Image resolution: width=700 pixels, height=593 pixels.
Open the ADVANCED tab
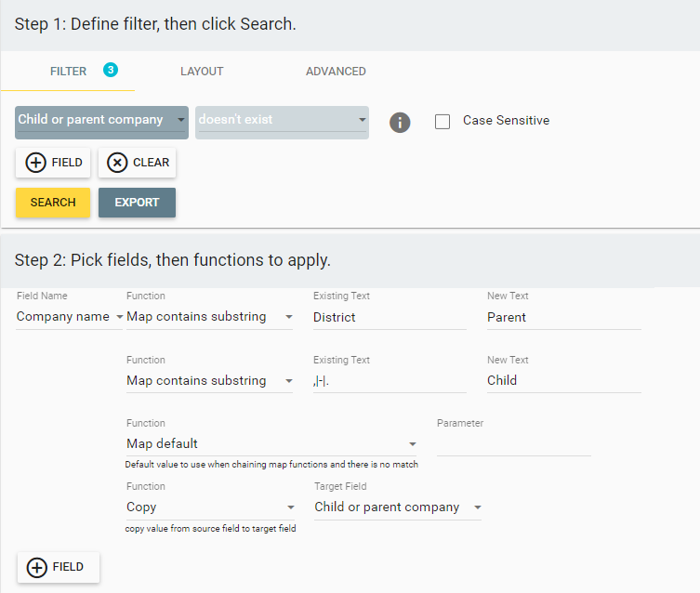click(x=336, y=72)
